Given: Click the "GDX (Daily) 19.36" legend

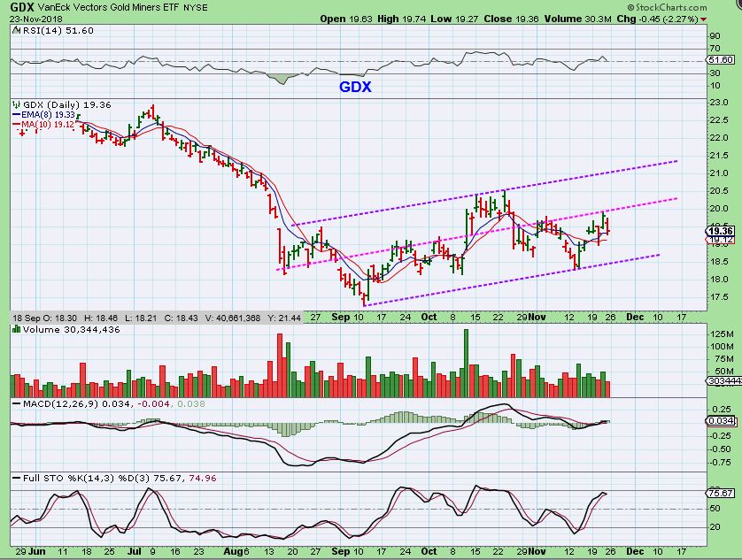Looking at the screenshot, I should [66, 104].
